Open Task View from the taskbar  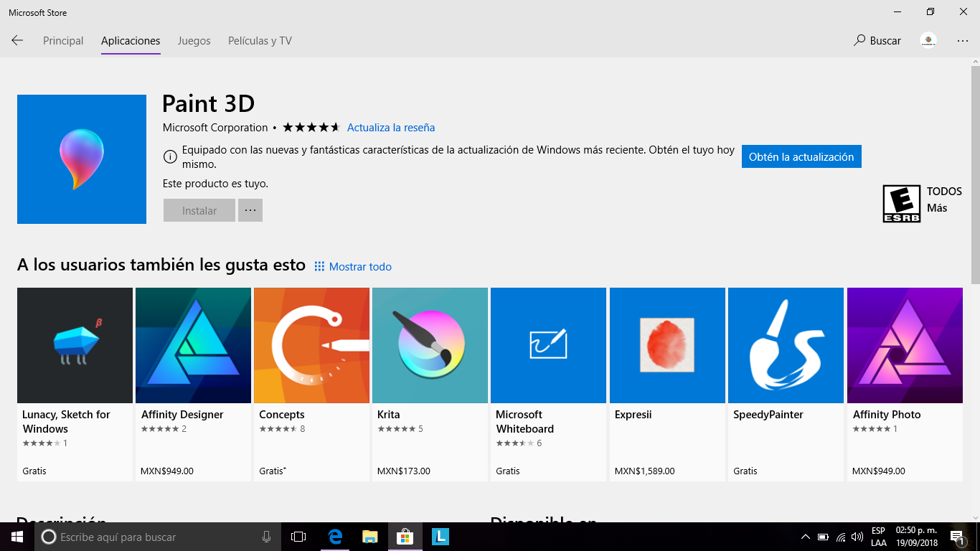pos(298,537)
